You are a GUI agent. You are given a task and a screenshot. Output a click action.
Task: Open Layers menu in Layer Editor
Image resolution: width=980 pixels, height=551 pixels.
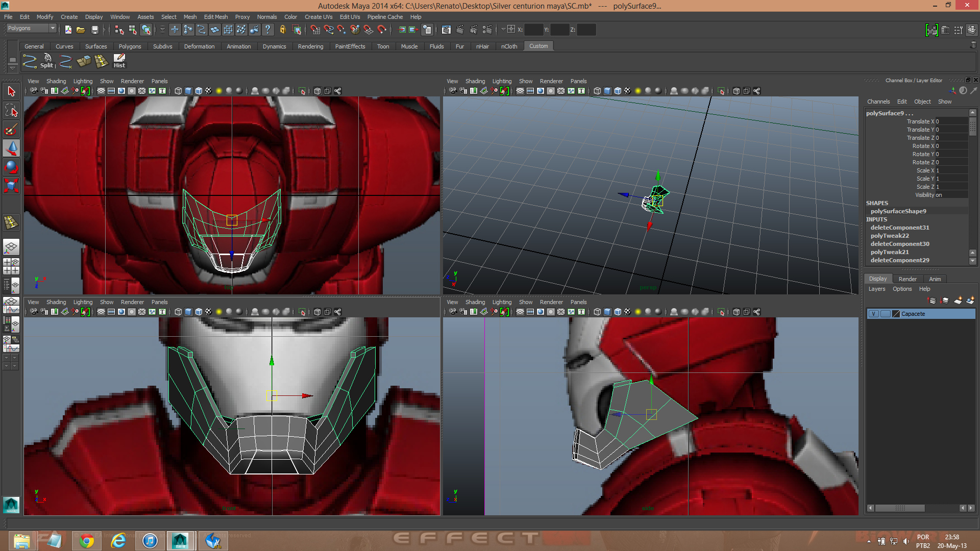coord(877,289)
